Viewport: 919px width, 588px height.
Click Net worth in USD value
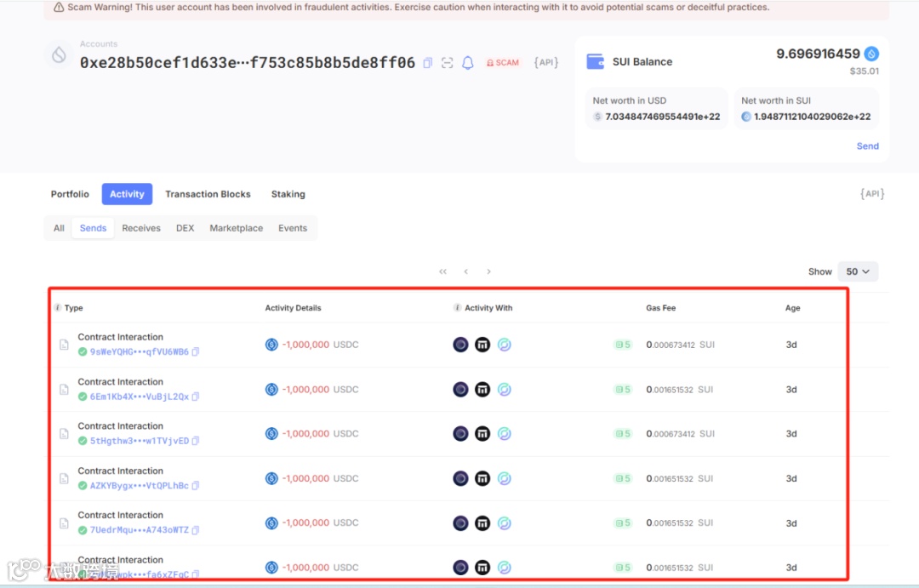662,117
